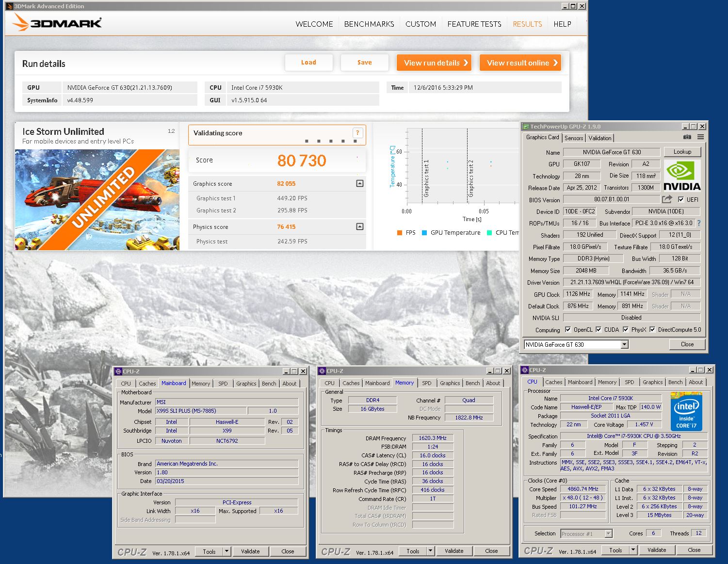Open Tools dropdown arrow in CPU tab CPU-Z
The image size is (728, 564).
[633, 550]
